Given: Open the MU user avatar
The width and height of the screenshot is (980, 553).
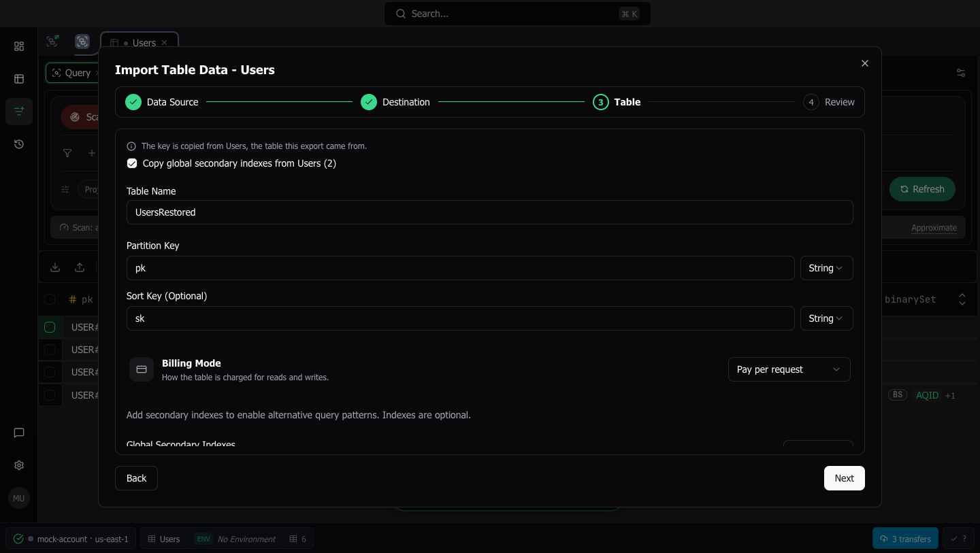Looking at the screenshot, I should point(19,498).
